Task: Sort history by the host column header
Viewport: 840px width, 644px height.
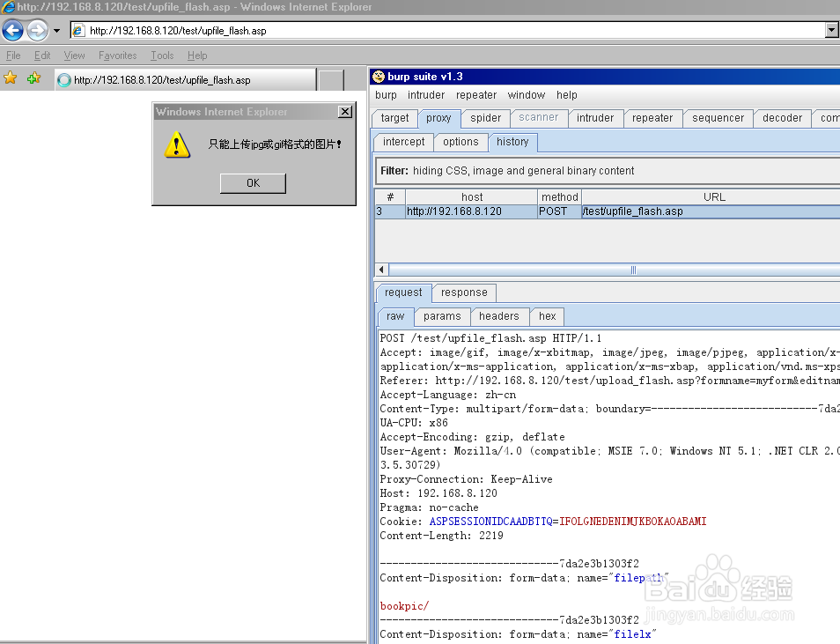Action: tap(471, 196)
